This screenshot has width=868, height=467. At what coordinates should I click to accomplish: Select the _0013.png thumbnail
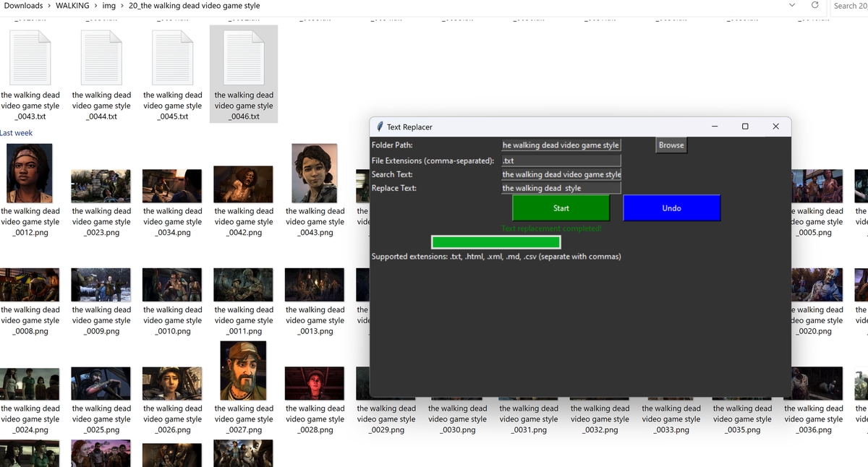[x=315, y=285]
